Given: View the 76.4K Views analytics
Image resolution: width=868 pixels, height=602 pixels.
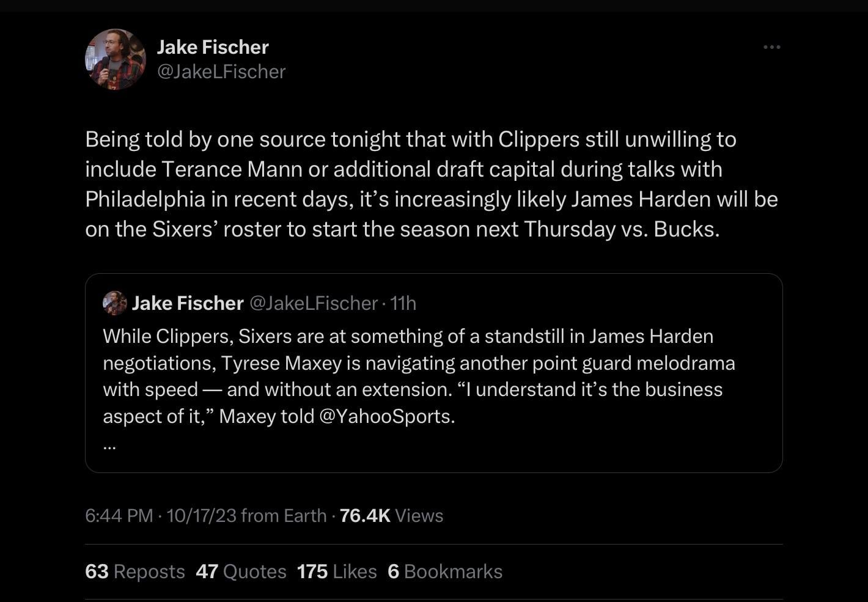Looking at the screenshot, I should click(391, 516).
